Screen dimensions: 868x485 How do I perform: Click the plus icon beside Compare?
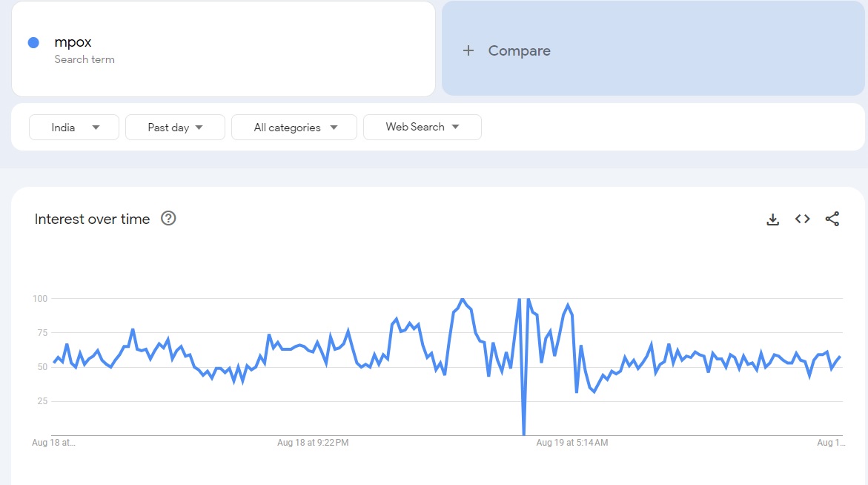click(x=468, y=50)
